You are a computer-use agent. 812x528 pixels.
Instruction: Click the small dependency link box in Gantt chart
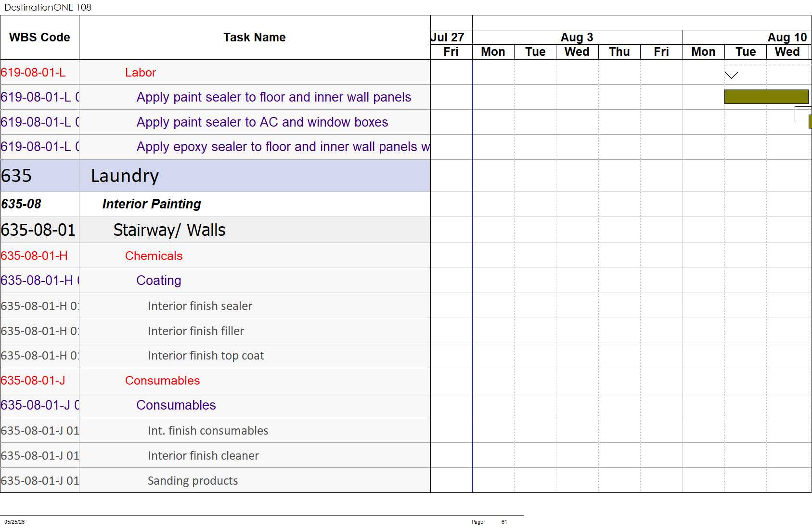(802, 114)
